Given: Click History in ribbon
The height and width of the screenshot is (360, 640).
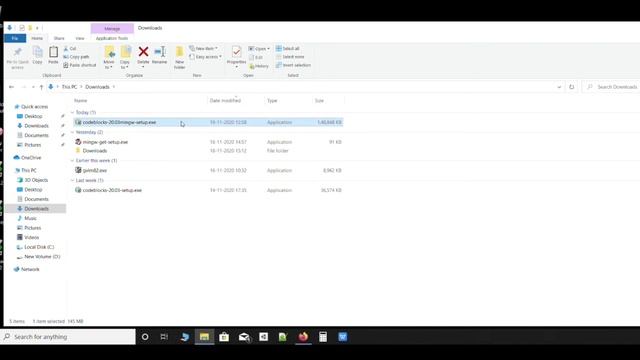Looking at the screenshot, I should point(259,66).
